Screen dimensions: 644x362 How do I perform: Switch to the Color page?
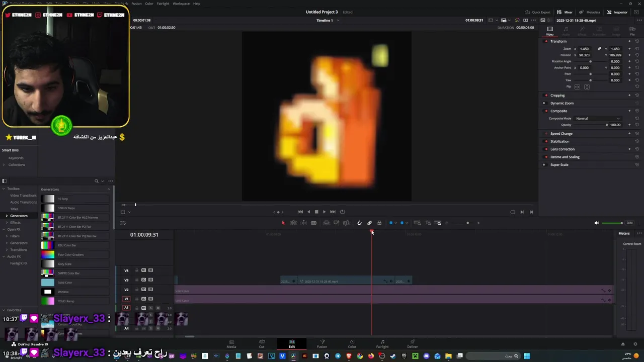(x=352, y=344)
